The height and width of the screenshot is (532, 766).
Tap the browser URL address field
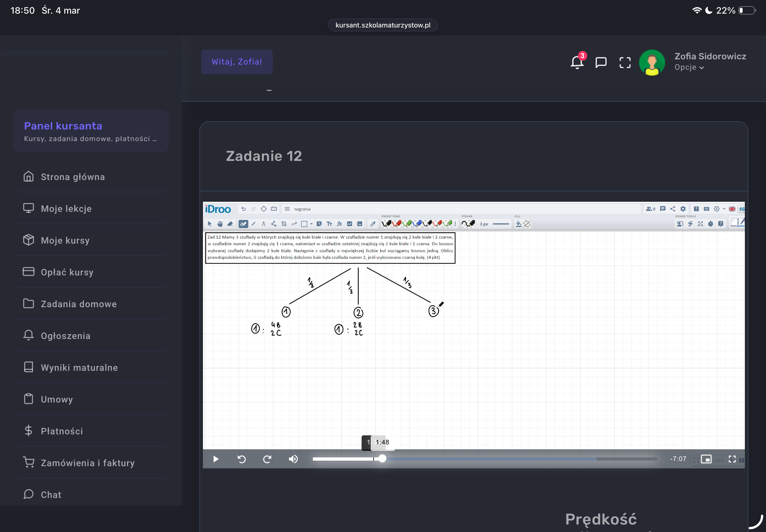(x=382, y=25)
